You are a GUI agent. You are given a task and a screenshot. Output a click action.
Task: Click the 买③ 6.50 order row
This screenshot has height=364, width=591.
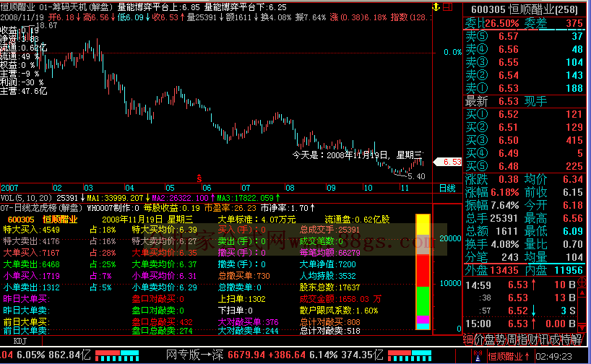click(x=525, y=140)
